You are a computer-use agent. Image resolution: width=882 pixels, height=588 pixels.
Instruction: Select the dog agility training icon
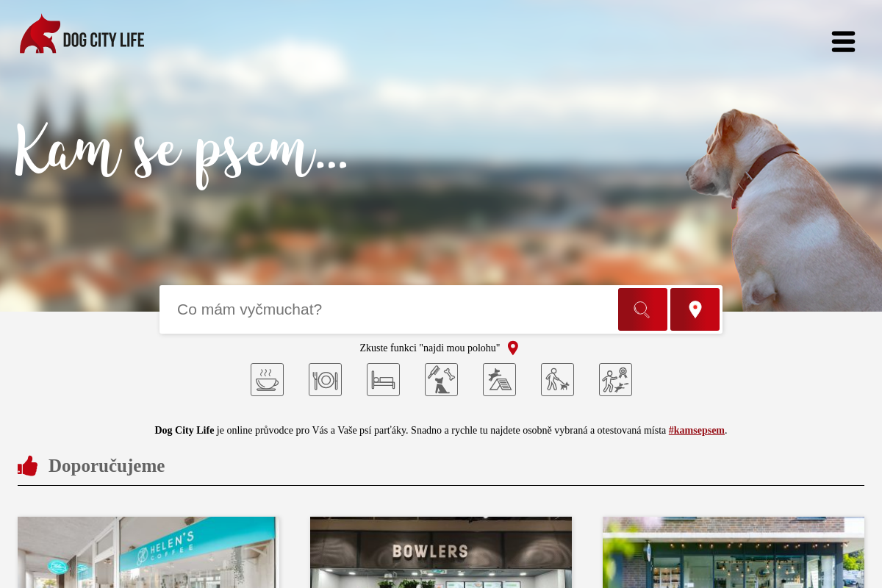(x=499, y=379)
